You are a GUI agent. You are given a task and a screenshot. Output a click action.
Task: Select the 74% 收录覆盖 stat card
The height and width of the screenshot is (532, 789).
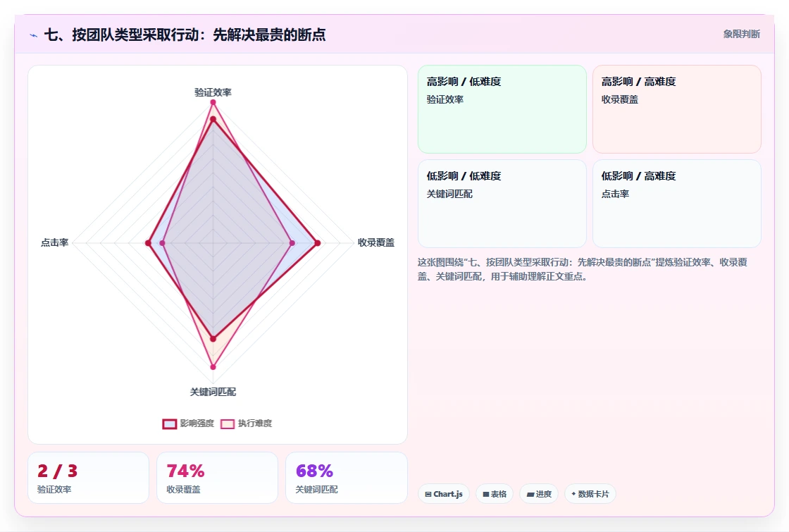click(x=218, y=478)
